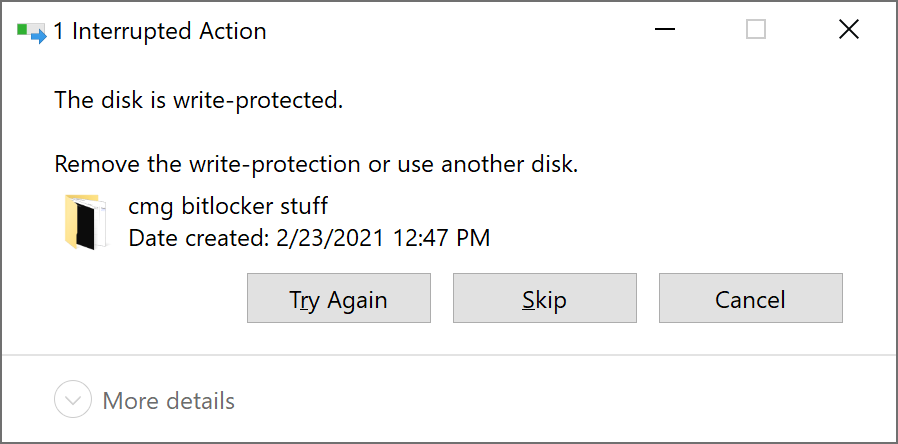Minimize the Interrupted Action dialog

pos(665,29)
